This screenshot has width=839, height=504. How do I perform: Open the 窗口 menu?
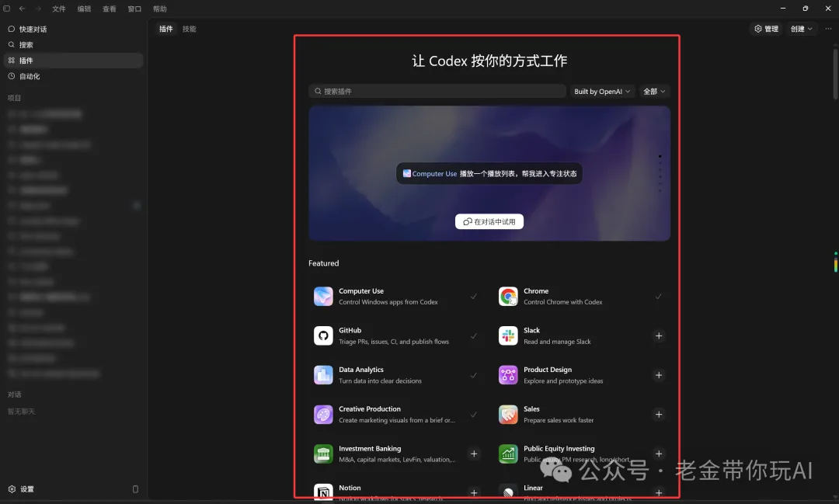[134, 9]
